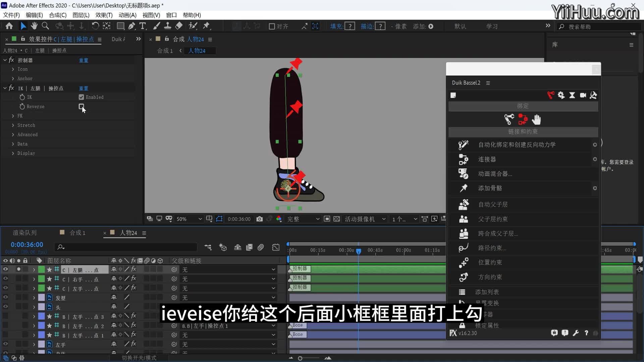Toggle IK Enabled checkbox
This screenshot has height=362, width=644.
tap(81, 97)
